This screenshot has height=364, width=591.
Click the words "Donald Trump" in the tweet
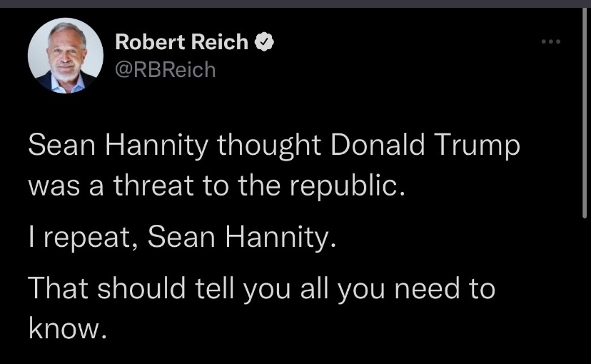(426, 146)
